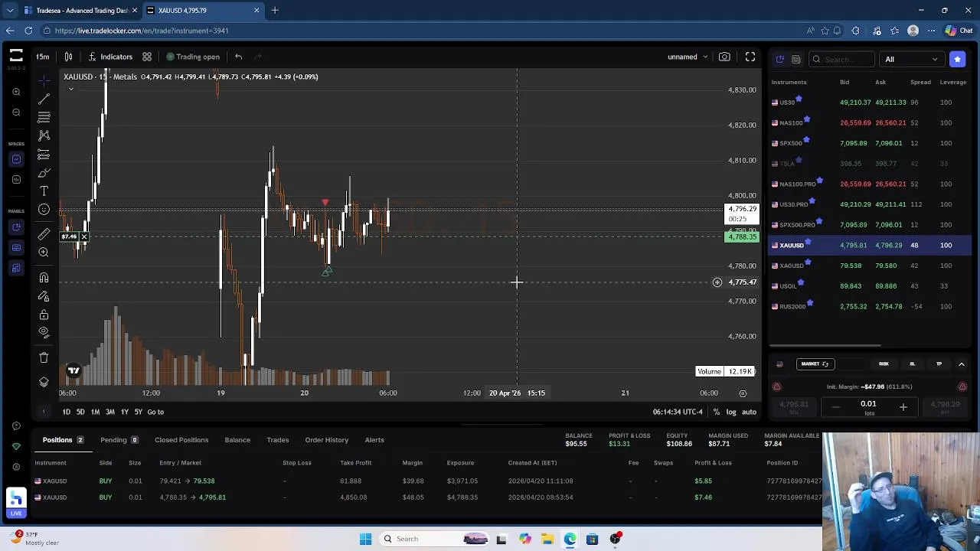Toggle lock all drawing tools

click(x=44, y=315)
